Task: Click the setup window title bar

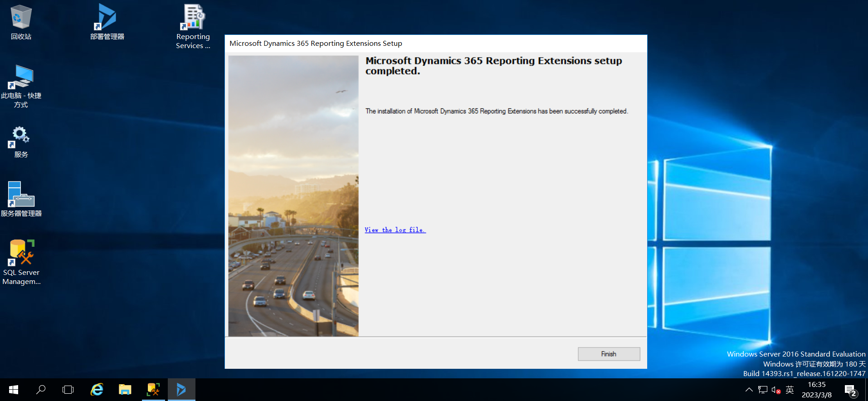Action: click(x=435, y=44)
